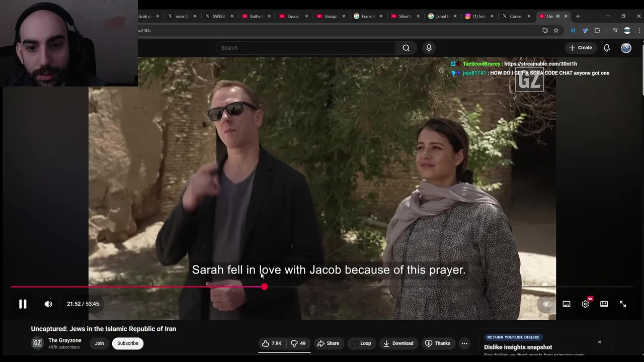Toggle theater mode in the player

coord(604,304)
